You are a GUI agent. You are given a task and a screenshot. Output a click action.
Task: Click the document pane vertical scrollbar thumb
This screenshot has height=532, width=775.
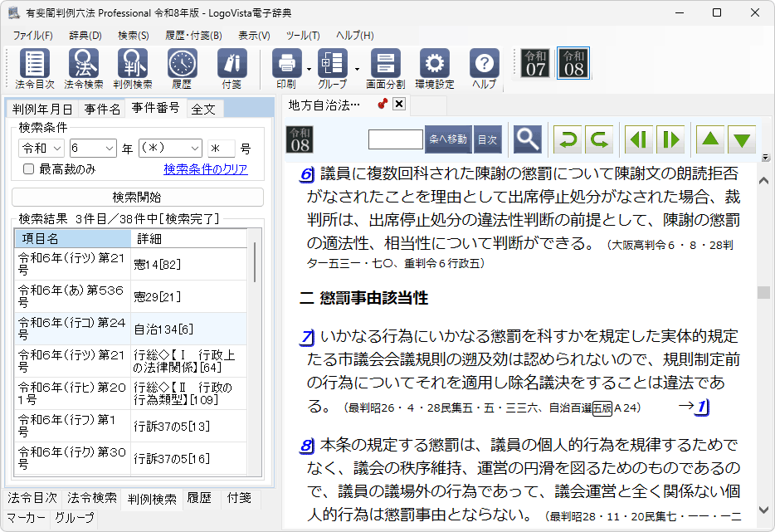coord(763,293)
